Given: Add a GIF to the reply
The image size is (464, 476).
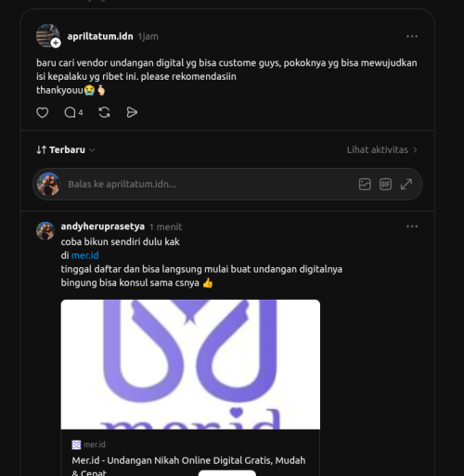Looking at the screenshot, I should (x=385, y=185).
